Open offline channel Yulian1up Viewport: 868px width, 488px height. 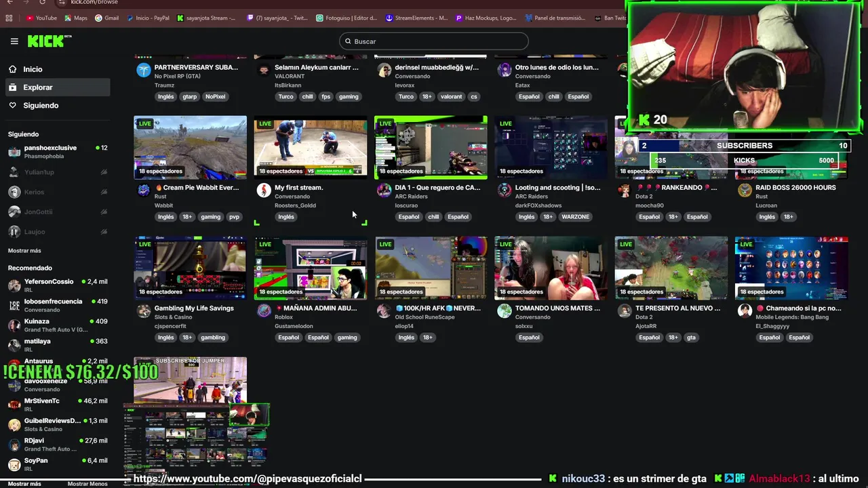tap(58, 172)
